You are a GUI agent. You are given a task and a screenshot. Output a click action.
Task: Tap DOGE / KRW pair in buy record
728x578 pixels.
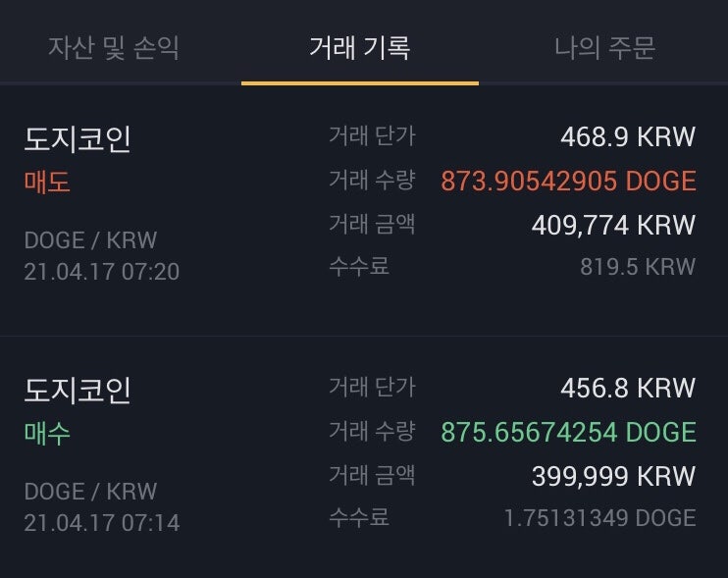[90, 492]
